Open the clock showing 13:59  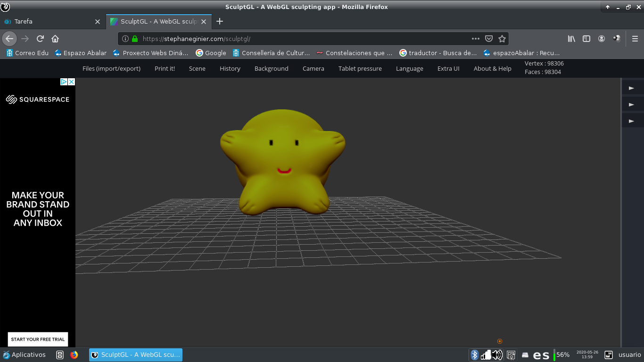(x=587, y=354)
